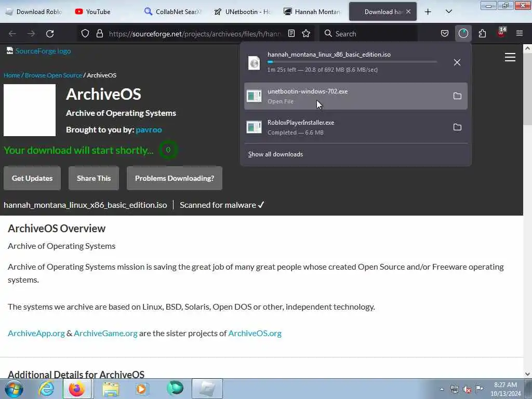This screenshot has width=532, height=399.
Task: Go forward one page
Action: (x=31, y=34)
